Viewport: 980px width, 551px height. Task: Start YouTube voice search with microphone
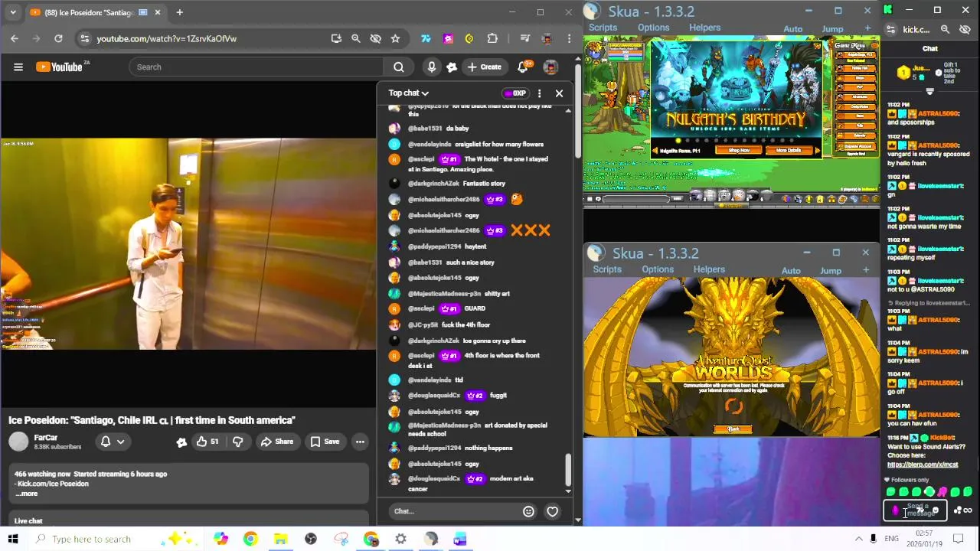(x=432, y=67)
